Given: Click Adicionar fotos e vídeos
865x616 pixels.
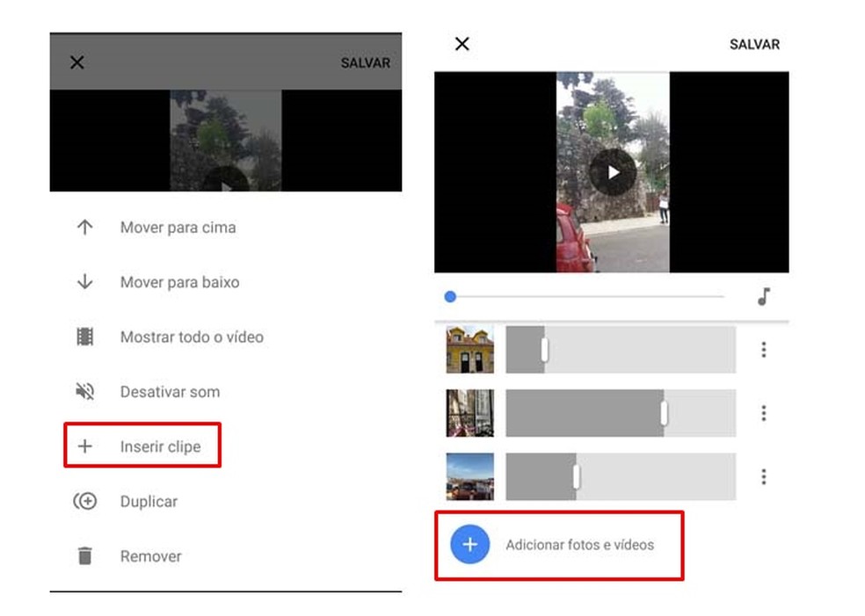Looking at the screenshot, I should (580, 545).
